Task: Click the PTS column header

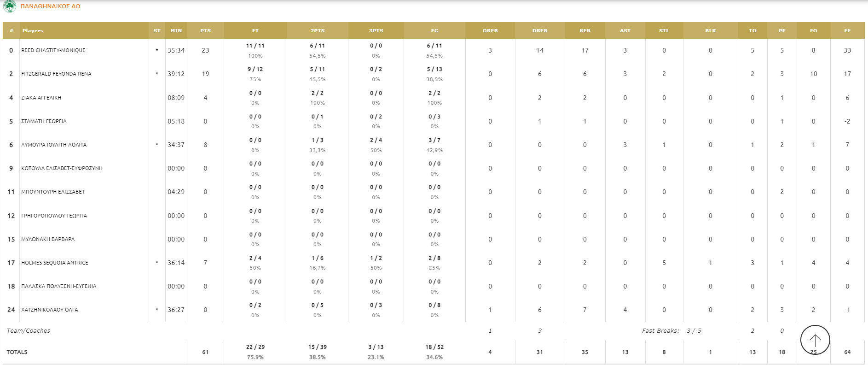Action: coord(205,30)
